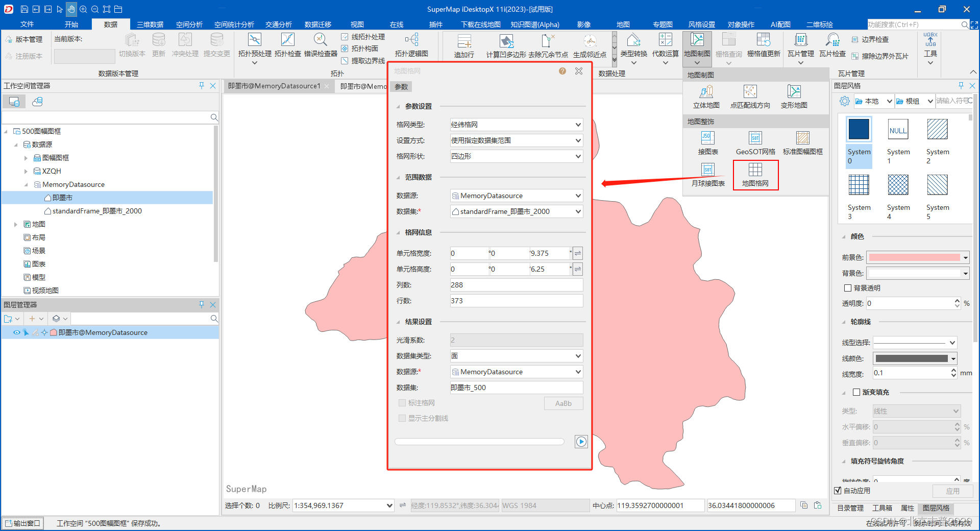
Task: Increase the 透明度 stepper value
Action: pos(957,301)
